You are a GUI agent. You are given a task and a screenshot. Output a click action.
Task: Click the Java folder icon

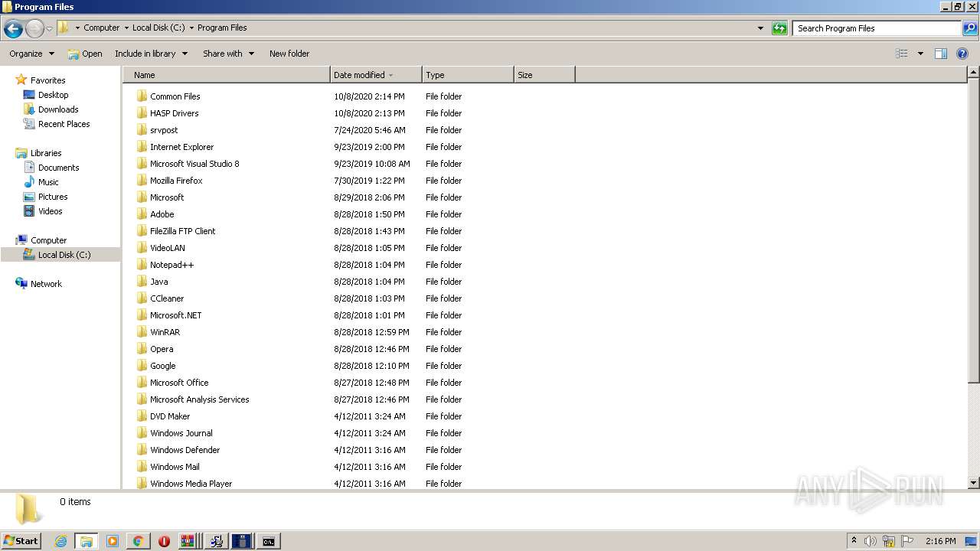[142, 282]
